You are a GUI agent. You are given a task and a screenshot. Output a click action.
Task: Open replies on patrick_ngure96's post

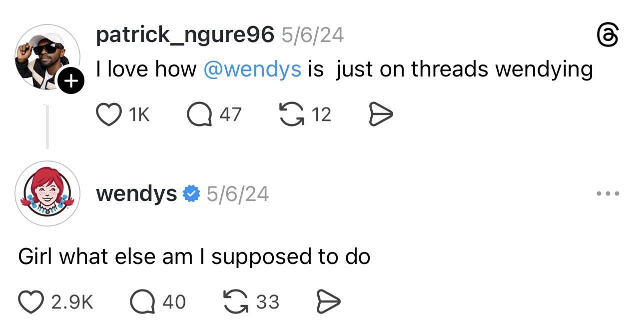coord(198,115)
